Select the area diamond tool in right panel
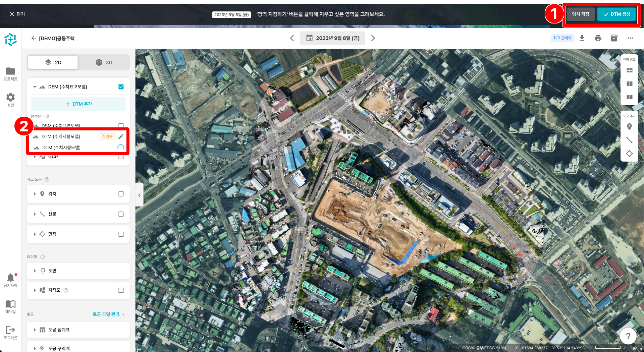The width and height of the screenshot is (644, 352). click(x=629, y=154)
